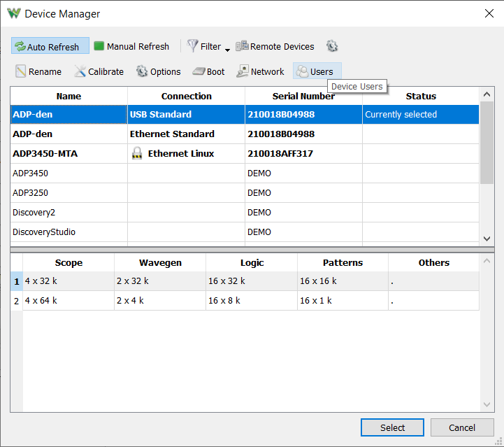
Task: Click the lock icon on Ethernet Linux
Action: pos(137,153)
